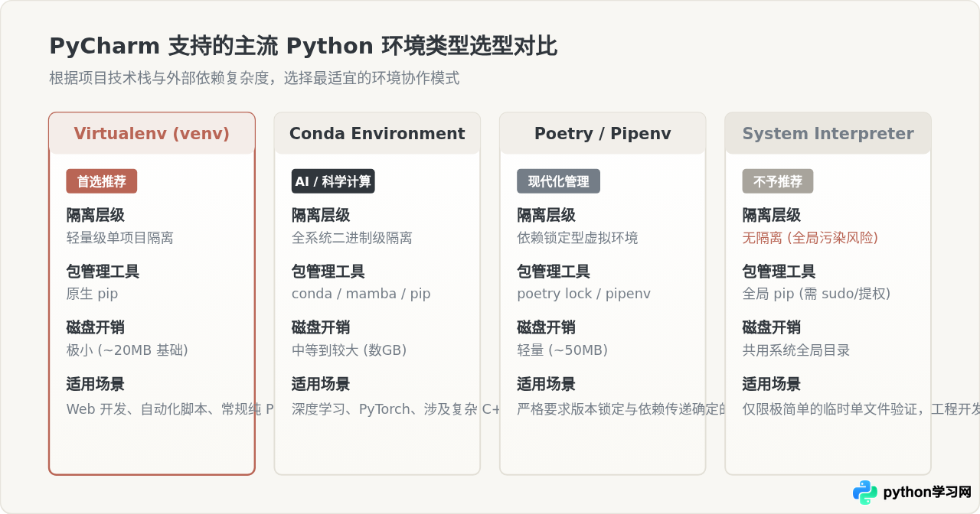Screen dimensions: 980x514
Task: Click "poetry lock / pipenv" text
Action: (584, 294)
